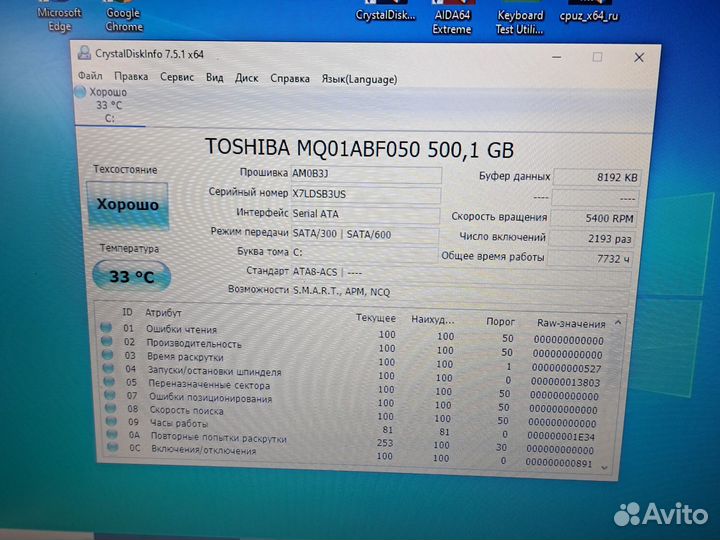This screenshot has height=540, width=720.
Task: Select the Часы работы row
Action: (353, 427)
